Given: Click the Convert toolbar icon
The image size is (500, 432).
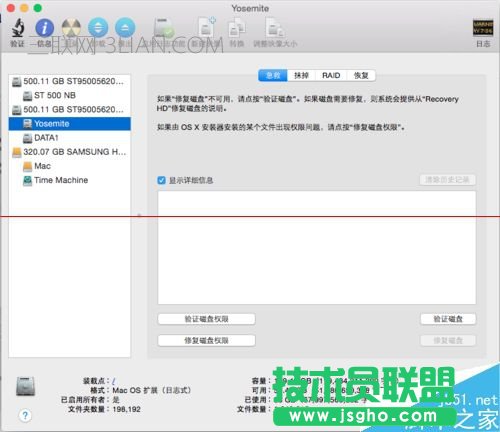Looking at the screenshot, I should (237, 28).
